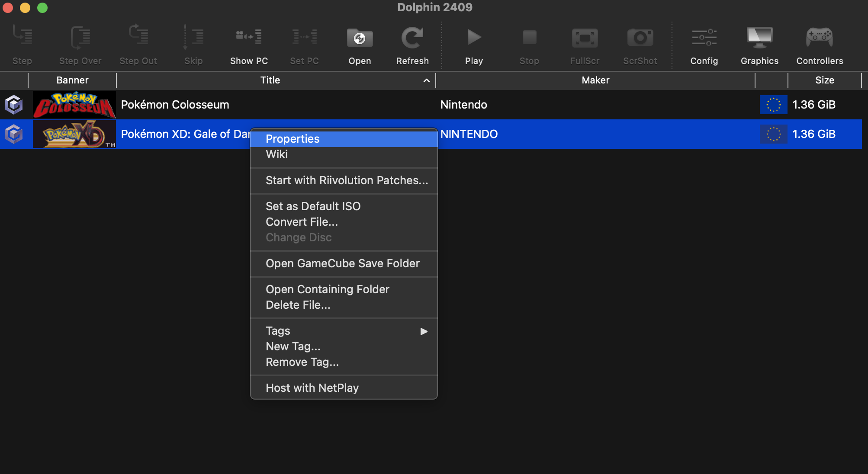868x474 pixels.
Task: Click GameCube platform icon for Pokémon XD
Action: [14, 134]
